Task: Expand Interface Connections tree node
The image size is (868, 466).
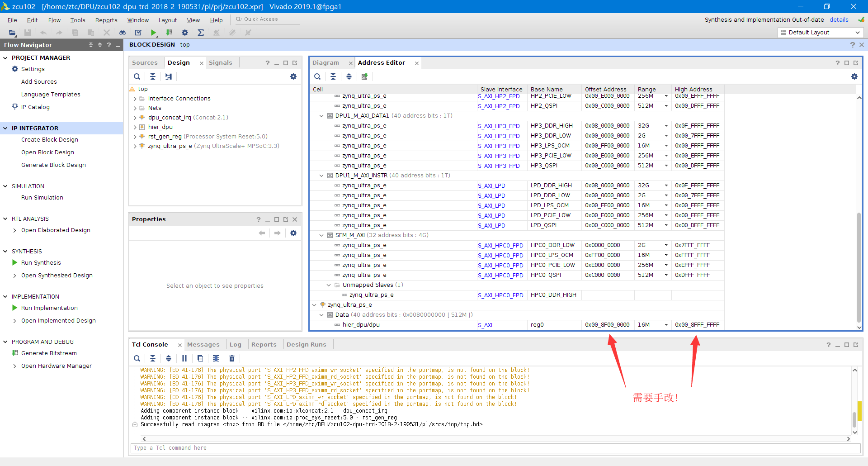Action: click(135, 99)
